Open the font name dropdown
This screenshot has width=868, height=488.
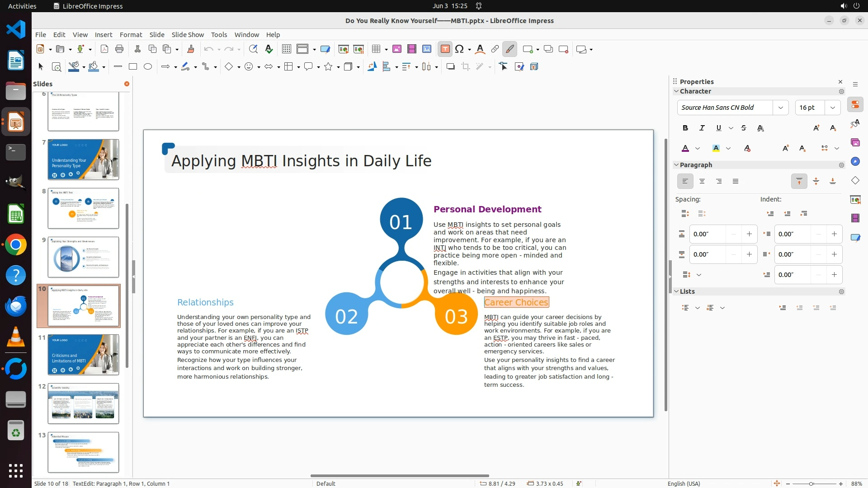[x=780, y=108]
